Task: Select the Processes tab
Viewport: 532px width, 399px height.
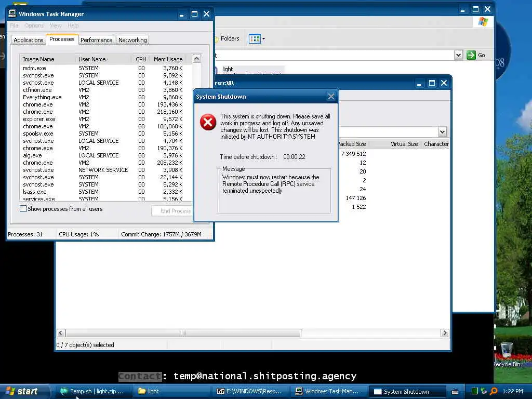Action: tap(62, 39)
